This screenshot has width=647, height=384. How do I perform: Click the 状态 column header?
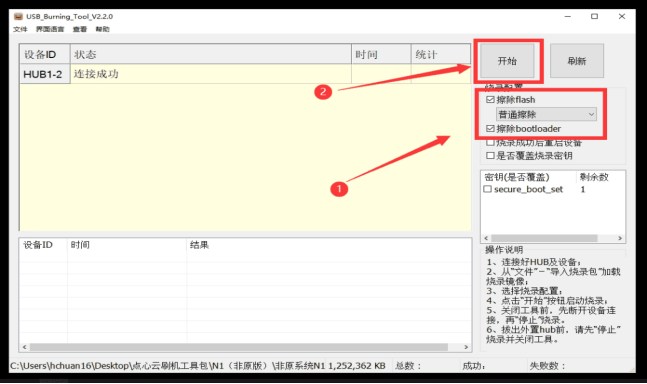coord(211,54)
